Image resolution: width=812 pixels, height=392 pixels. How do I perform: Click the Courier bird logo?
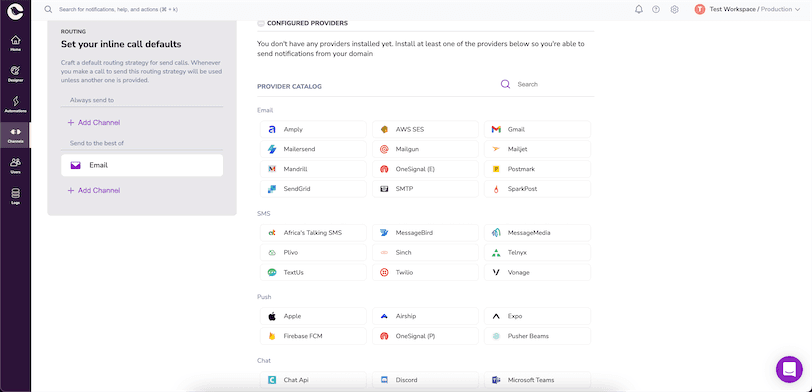pyautogui.click(x=16, y=11)
